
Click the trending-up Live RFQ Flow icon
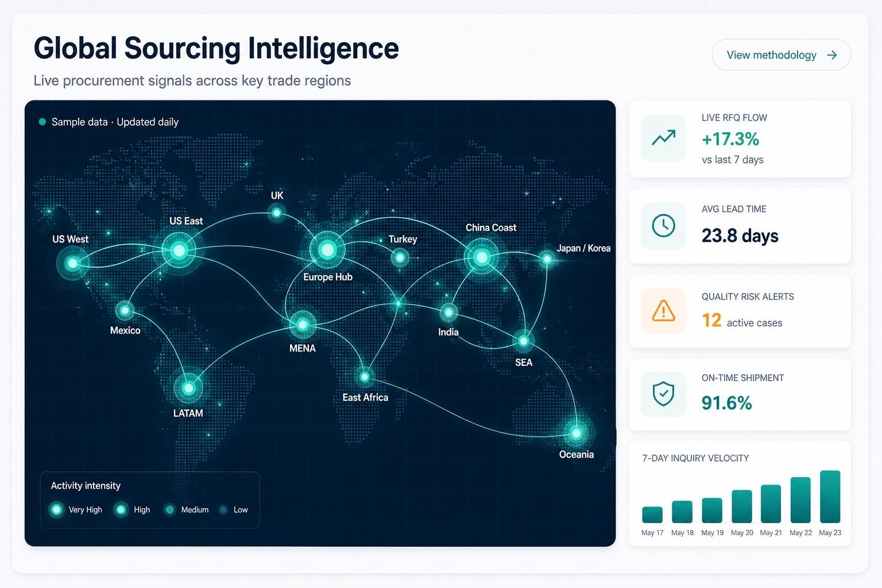pyautogui.click(x=663, y=138)
